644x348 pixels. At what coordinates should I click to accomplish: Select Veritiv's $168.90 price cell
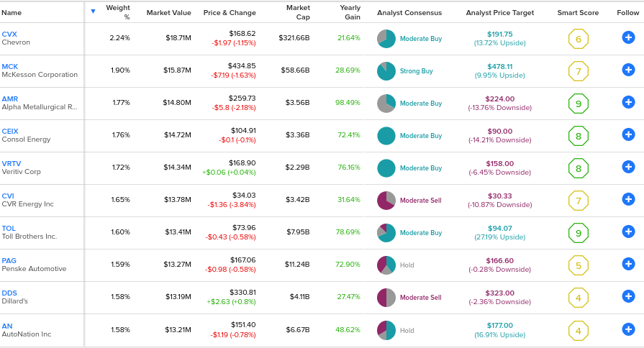[x=242, y=163]
